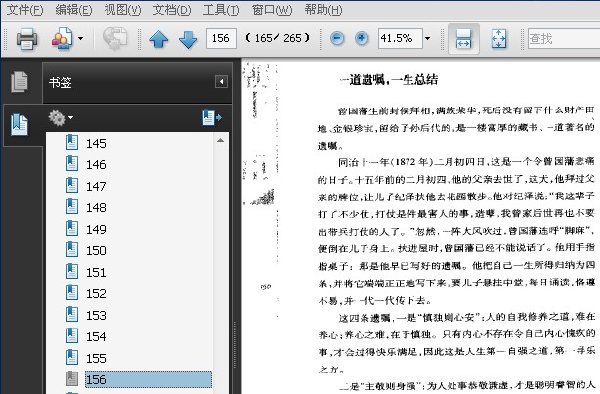Select bookmark 152

[x=96, y=293]
